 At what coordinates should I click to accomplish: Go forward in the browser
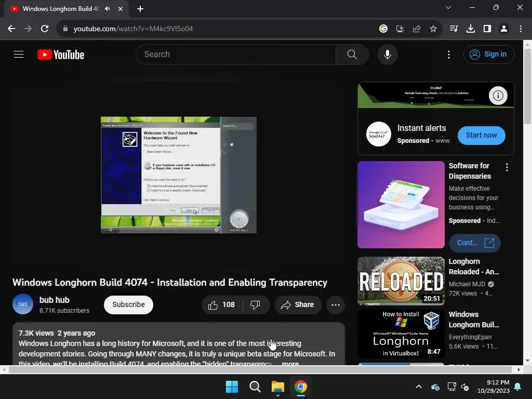pyautogui.click(x=28, y=29)
